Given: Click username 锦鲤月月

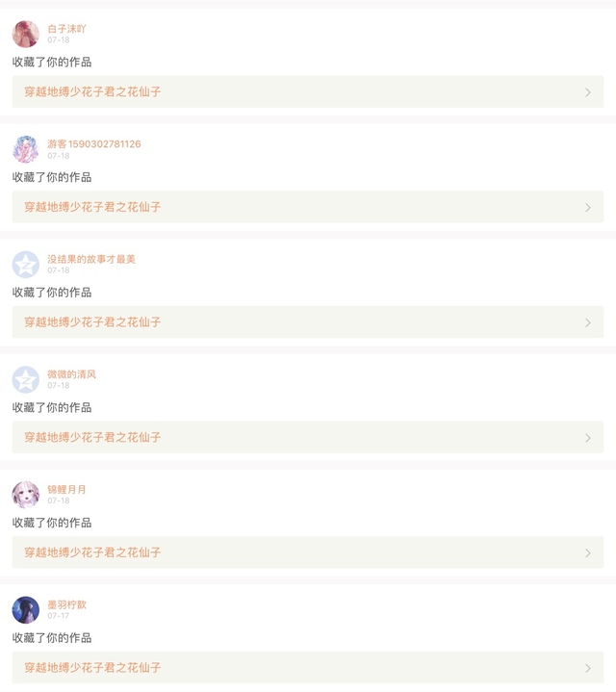Looking at the screenshot, I should 66,490.
